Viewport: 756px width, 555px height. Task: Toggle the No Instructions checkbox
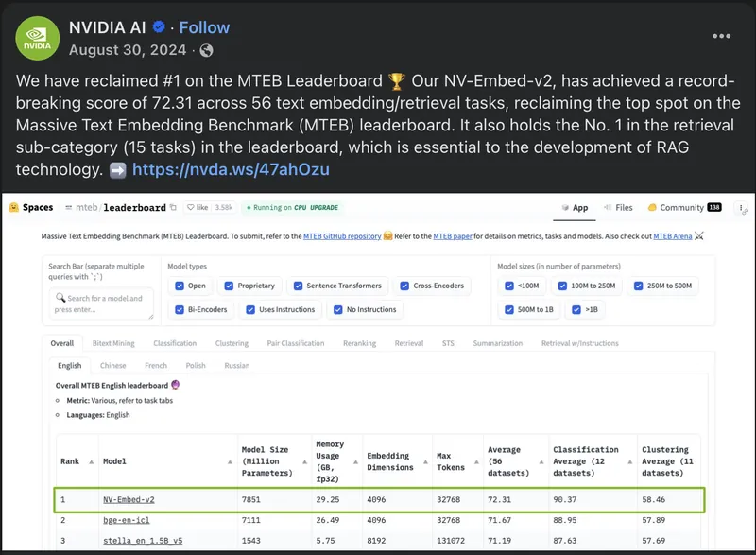click(338, 309)
